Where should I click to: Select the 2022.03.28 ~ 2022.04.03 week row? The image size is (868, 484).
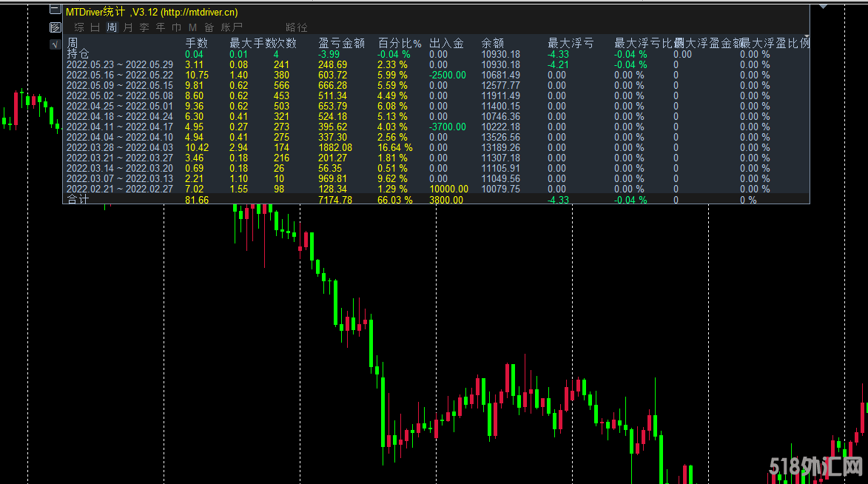pos(119,147)
